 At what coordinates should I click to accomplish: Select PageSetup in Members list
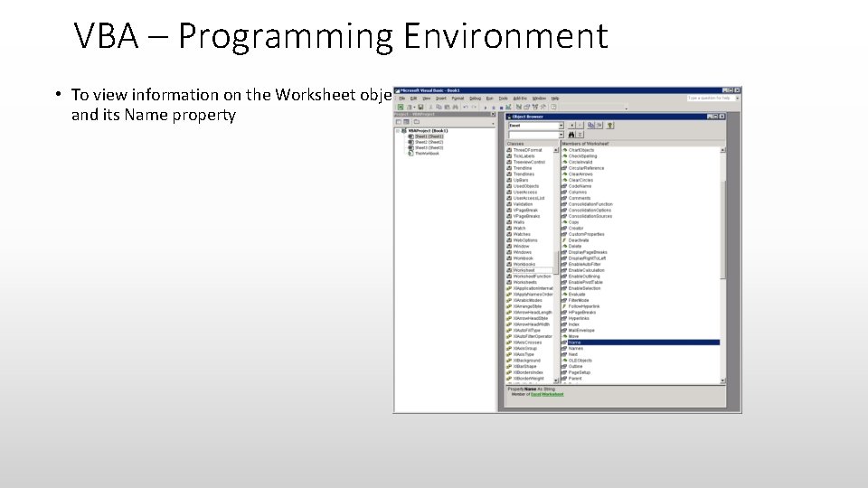click(x=579, y=372)
